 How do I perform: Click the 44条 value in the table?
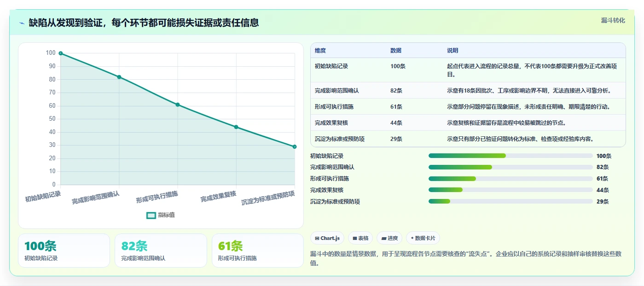point(396,123)
